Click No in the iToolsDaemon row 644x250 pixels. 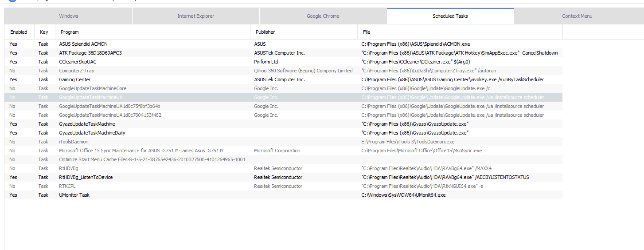(12, 142)
